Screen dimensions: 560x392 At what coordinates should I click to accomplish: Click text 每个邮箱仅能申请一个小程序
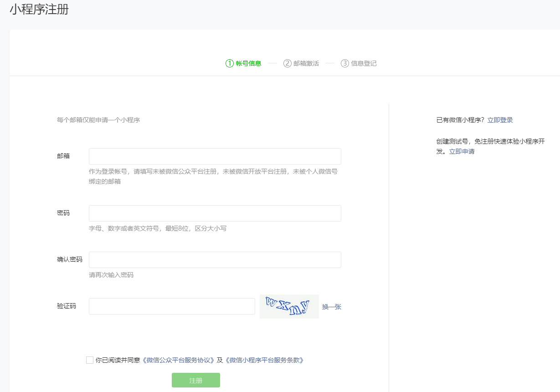pos(98,120)
